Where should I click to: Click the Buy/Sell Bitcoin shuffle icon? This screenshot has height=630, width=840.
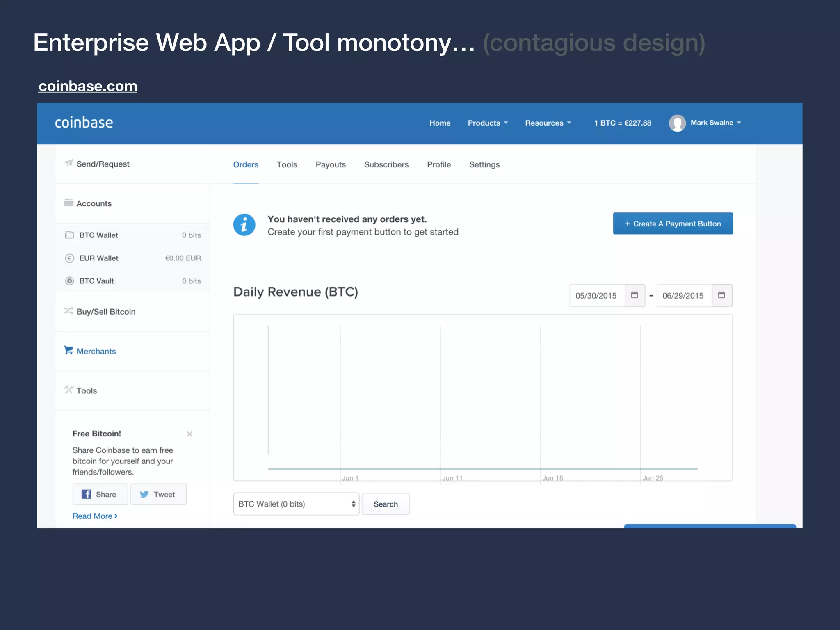68,311
